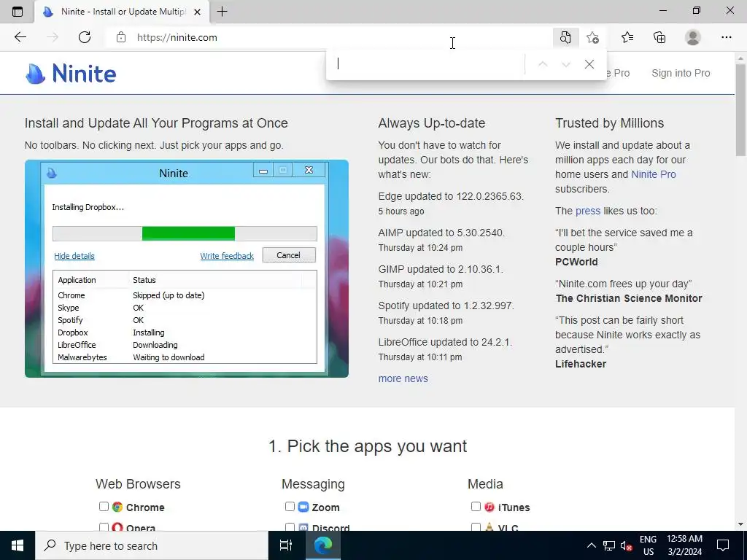This screenshot has height=560, width=747.
Task: Show hidden system tray icons
Action: [x=591, y=545]
